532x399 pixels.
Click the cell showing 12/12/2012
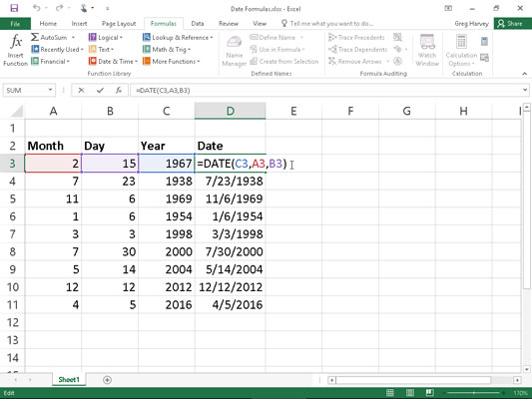(230, 287)
